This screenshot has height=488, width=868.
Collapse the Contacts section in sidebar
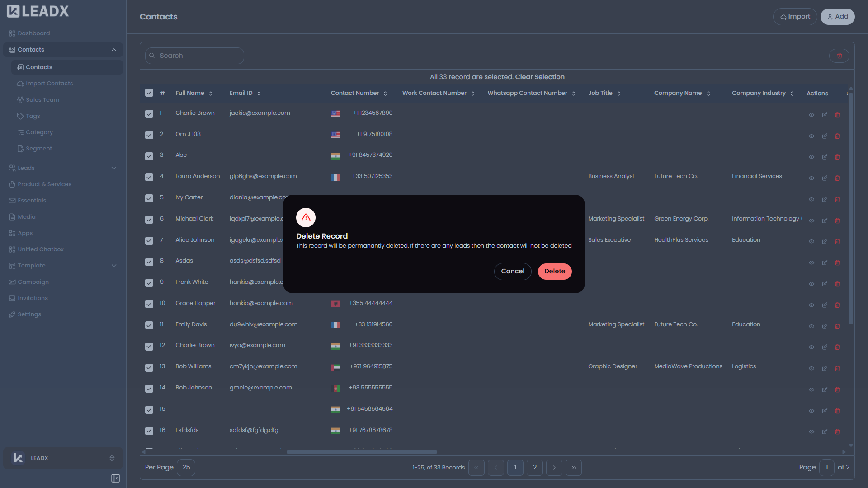[x=114, y=50]
